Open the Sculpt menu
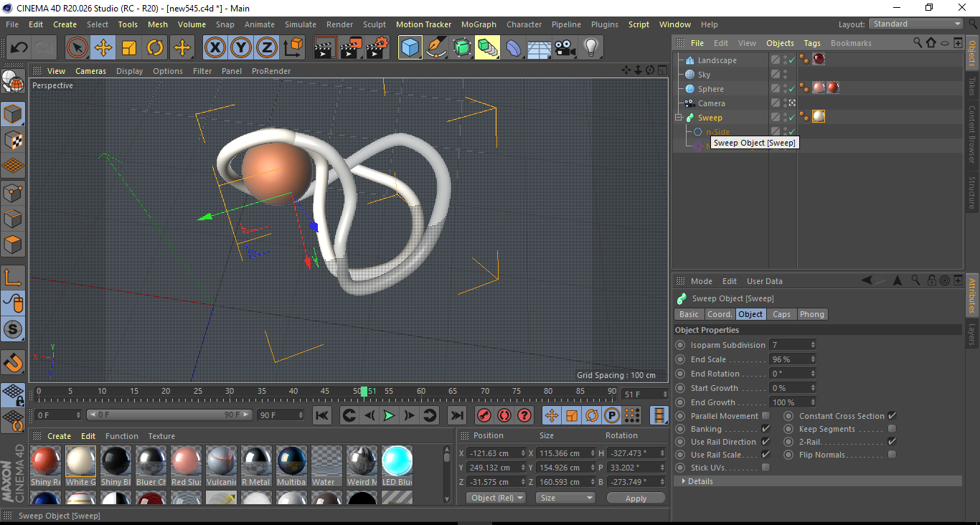The image size is (980, 525). (x=374, y=24)
